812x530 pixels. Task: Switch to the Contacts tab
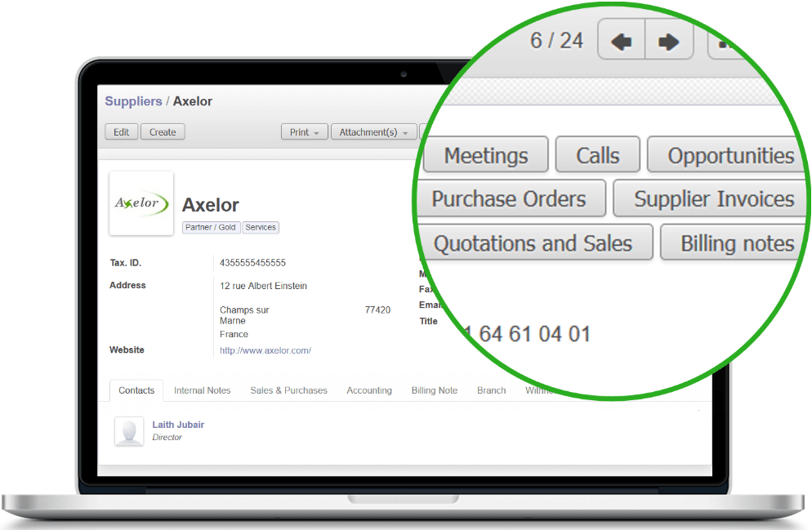136,390
